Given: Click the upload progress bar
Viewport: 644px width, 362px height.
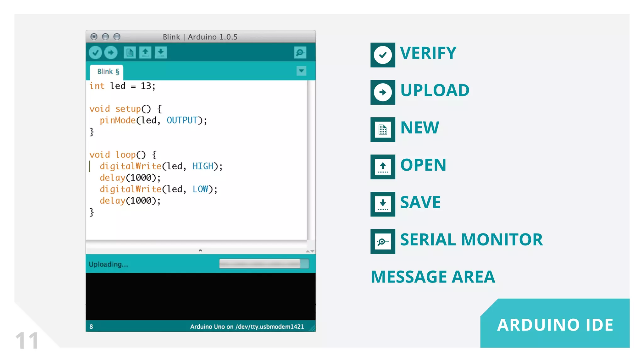Looking at the screenshot, I should (264, 264).
